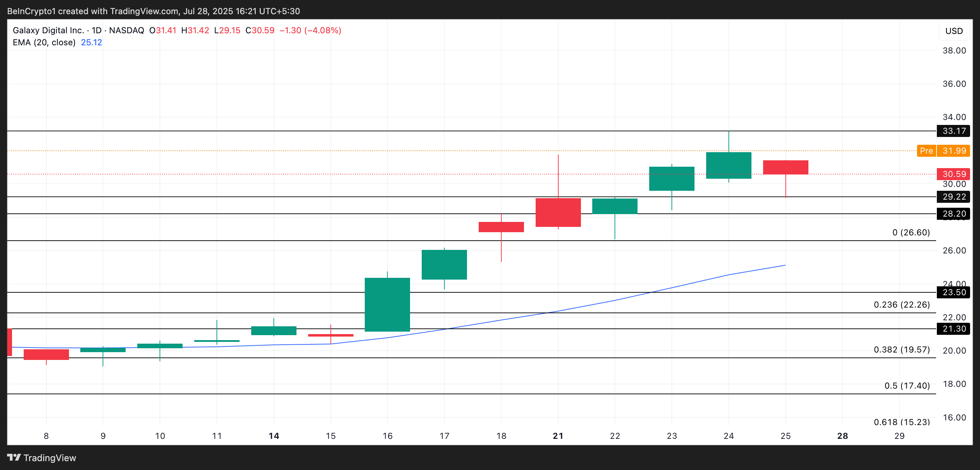The image size is (980, 470).
Task: Click the EMA (20, close) indicator legend
Action: [44, 42]
